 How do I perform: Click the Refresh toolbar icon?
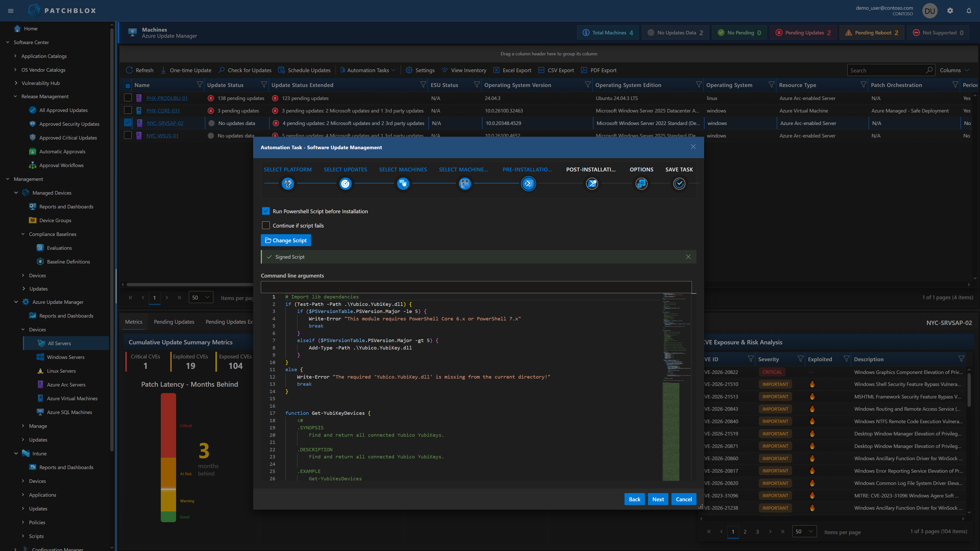click(129, 70)
